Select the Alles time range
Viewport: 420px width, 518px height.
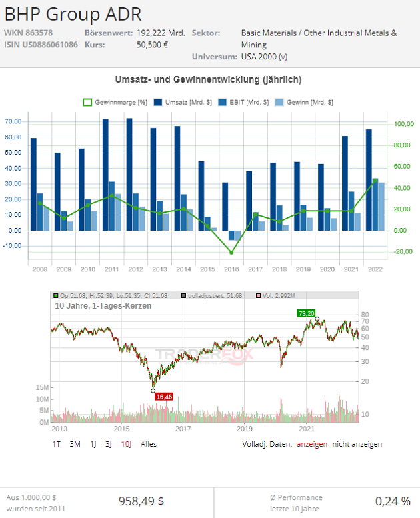click(149, 444)
